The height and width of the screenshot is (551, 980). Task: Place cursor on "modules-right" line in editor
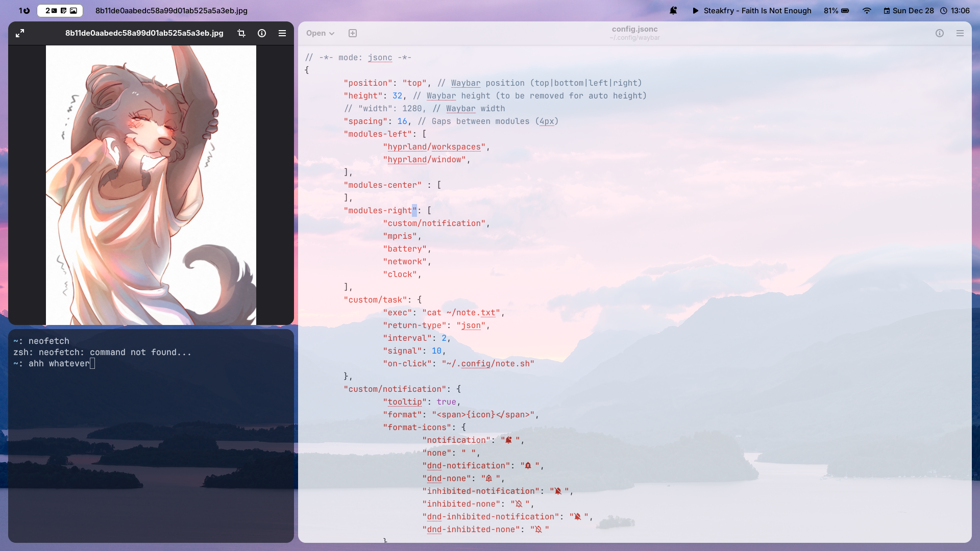pos(380,211)
